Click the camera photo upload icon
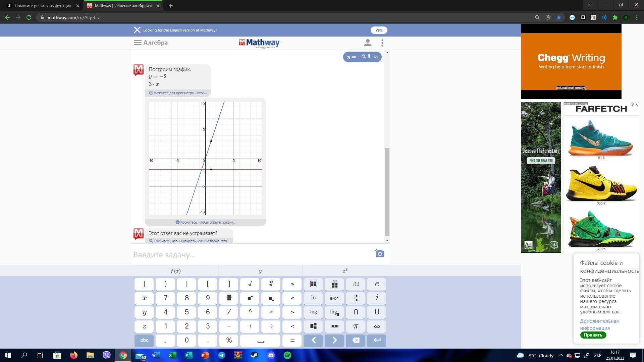 [x=379, y=254]
